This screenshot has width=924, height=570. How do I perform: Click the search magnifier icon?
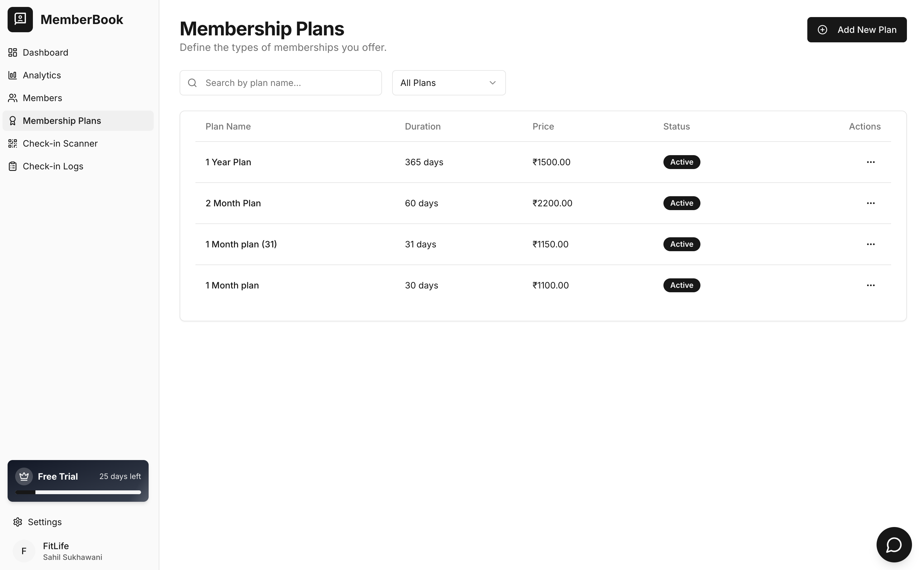tap(193, 83)
